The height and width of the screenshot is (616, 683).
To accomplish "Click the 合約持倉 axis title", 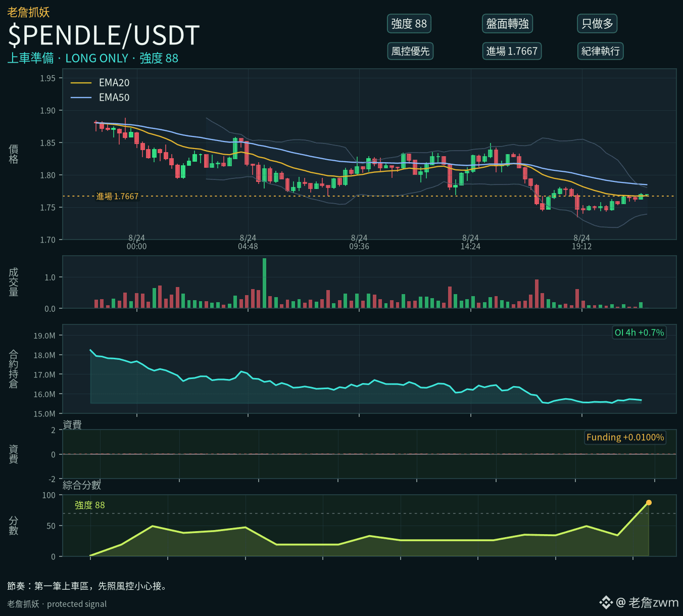I will coord(14,369).
